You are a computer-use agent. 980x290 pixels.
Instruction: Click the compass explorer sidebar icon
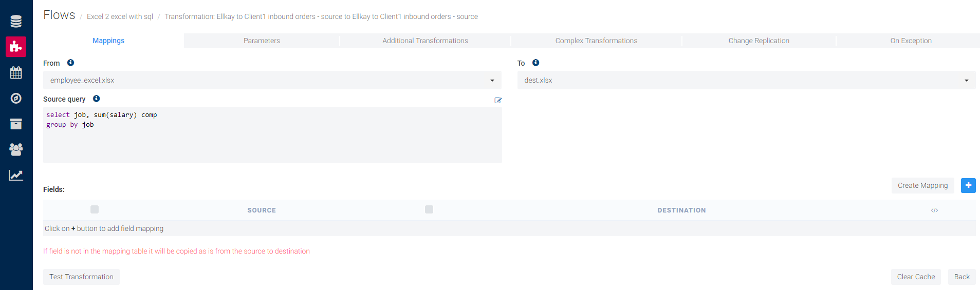point(16,98)
